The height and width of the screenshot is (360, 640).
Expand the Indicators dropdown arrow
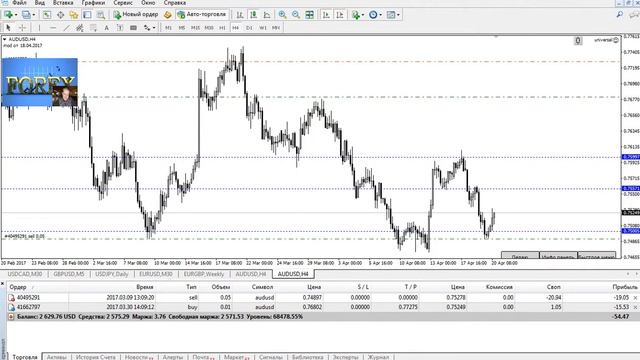tap(363, 15)
